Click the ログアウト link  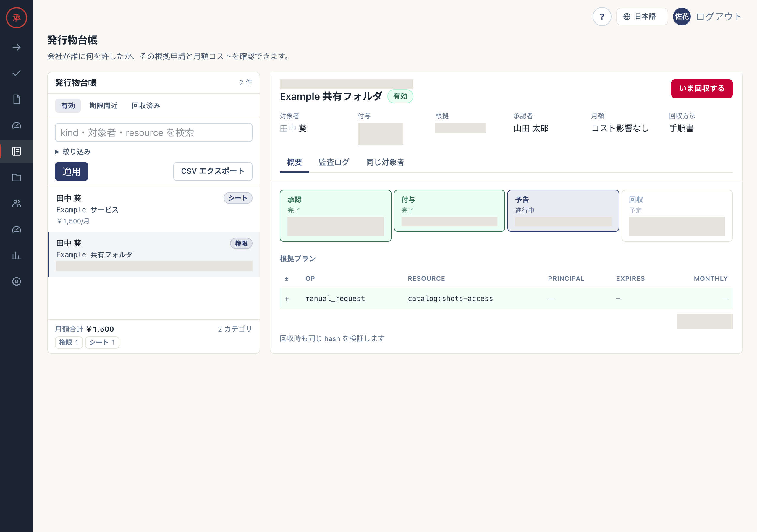(x=719, y=17)
